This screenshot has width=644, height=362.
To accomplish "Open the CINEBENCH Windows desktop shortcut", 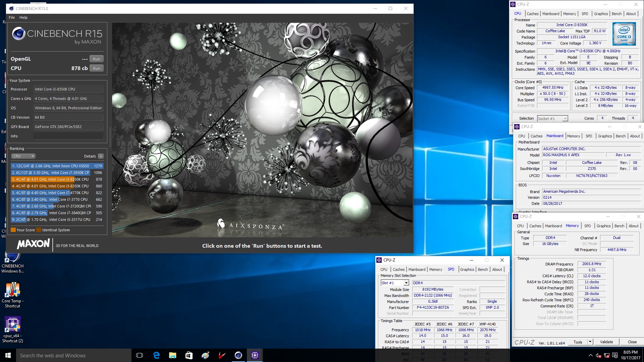I will [x=12, y=262].
